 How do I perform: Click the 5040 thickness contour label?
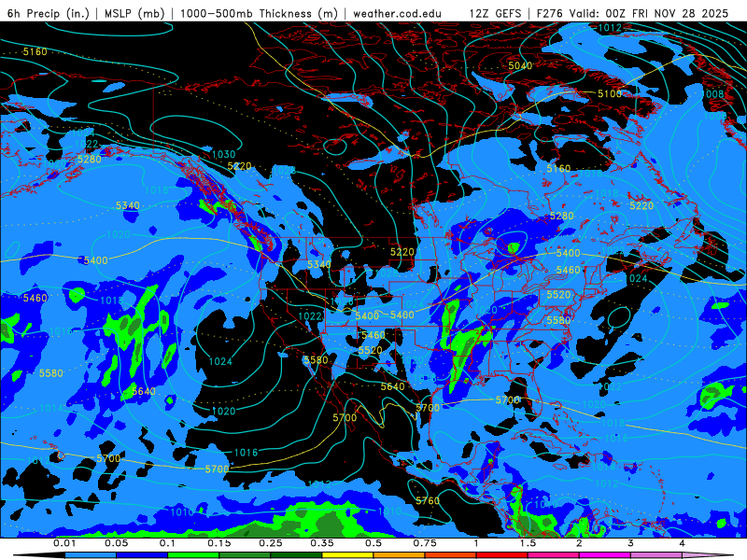[520, 65]
